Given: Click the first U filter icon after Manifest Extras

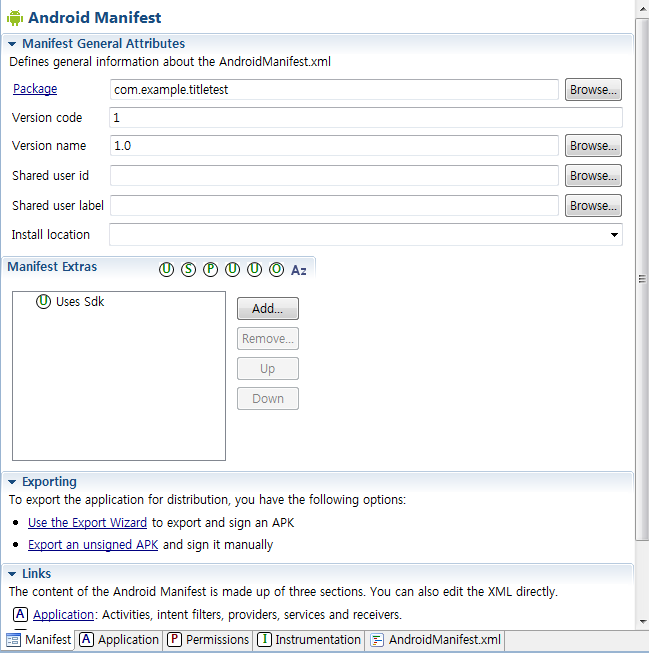Looking at the screenshot, I should (166, 269).
